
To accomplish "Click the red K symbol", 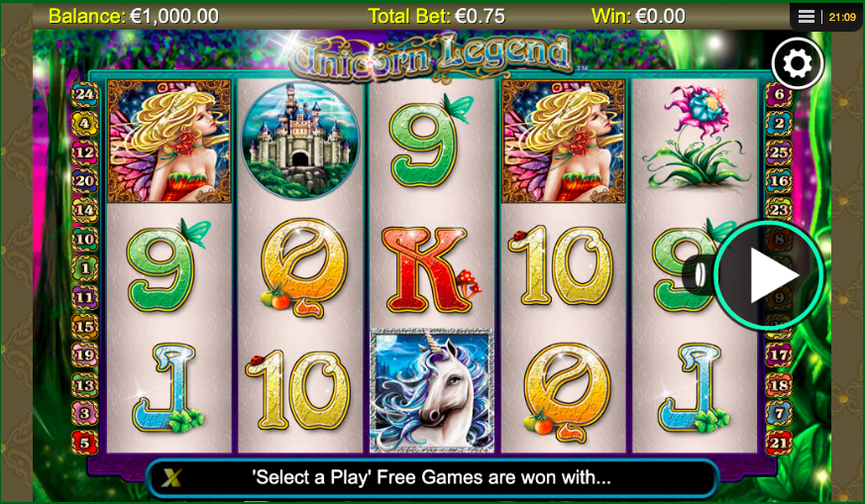I will 430,269.
